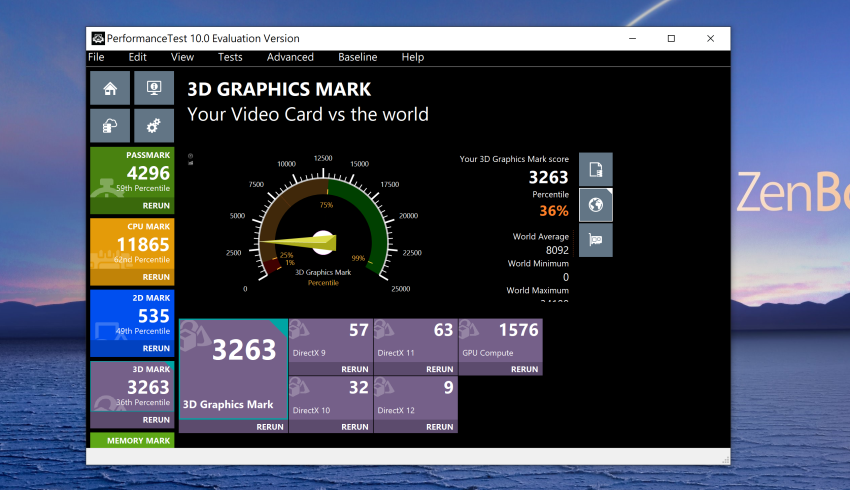The height and width of the screenshot is (490, 850).
Task: Rerun the PassMark overall test
Action: point(156,206)
